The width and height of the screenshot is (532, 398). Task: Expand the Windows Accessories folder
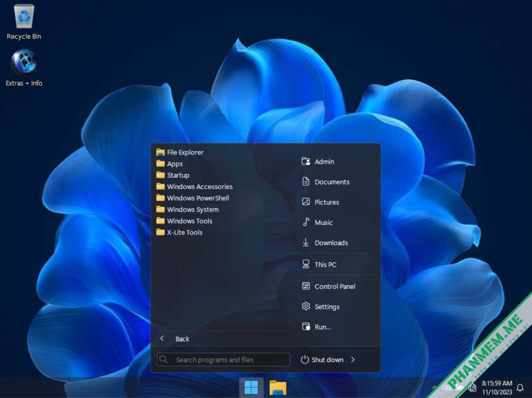194,186
